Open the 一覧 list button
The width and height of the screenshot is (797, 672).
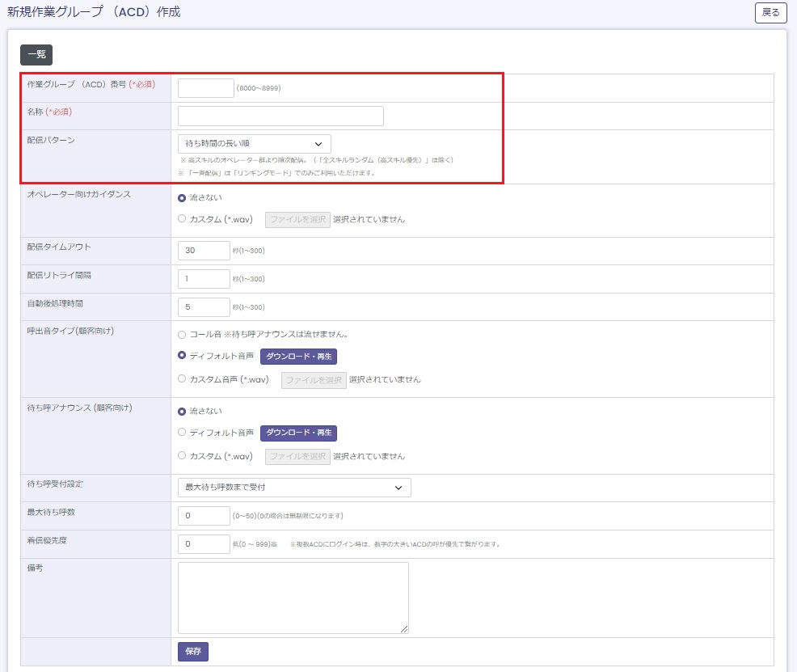tap(36, 55)
